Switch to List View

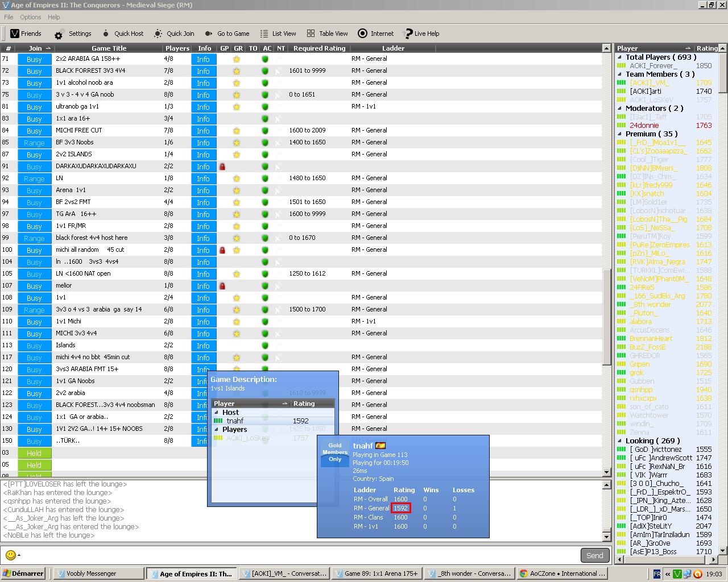278,34
